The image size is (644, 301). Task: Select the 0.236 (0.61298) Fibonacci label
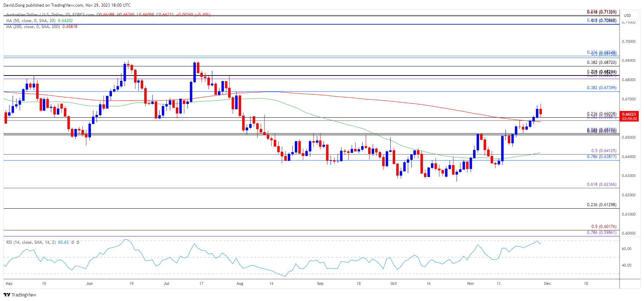pos(602,205)
